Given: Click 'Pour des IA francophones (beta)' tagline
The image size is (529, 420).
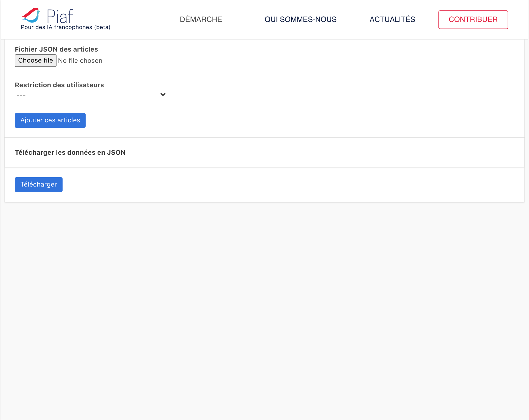Looking at the screenshot, I should (x=66, y=27).
